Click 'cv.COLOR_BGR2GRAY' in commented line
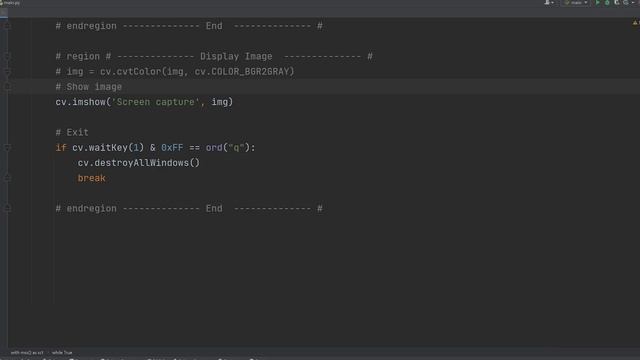 coord(242,72)
